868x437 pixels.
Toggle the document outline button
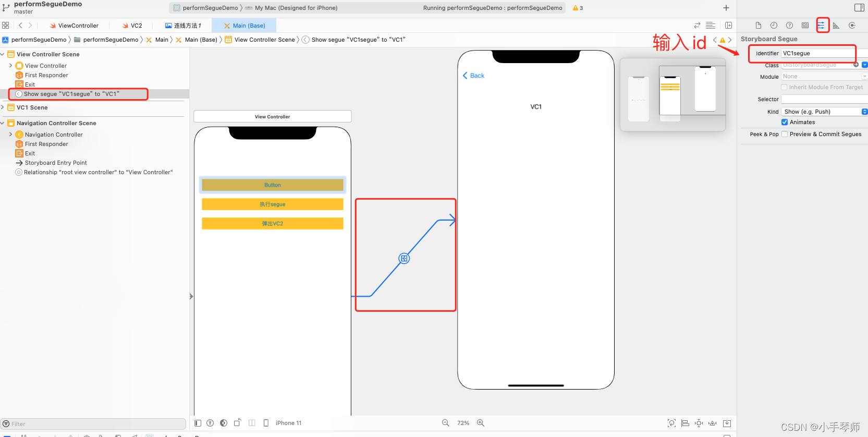pyautogui.click(x=198, y=423)
